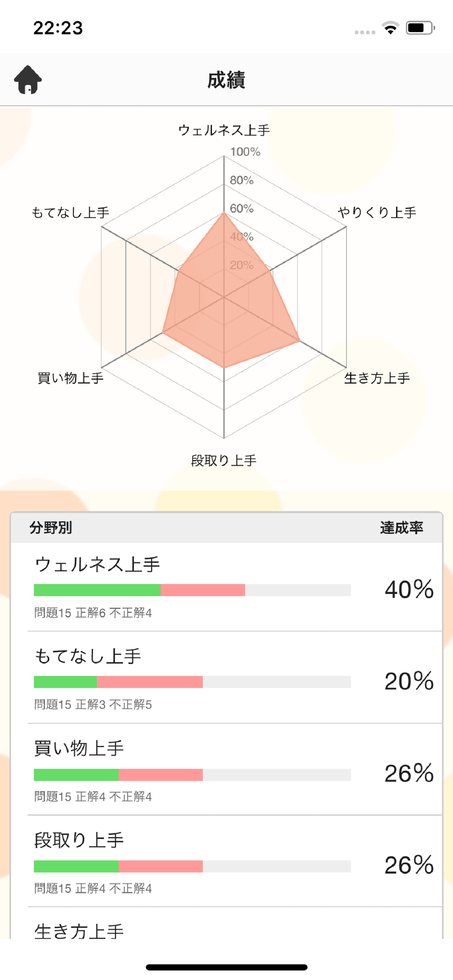Tap the home icon in the header
The height and width of the screenshot is (980, 453).
[x=28, y=79]
